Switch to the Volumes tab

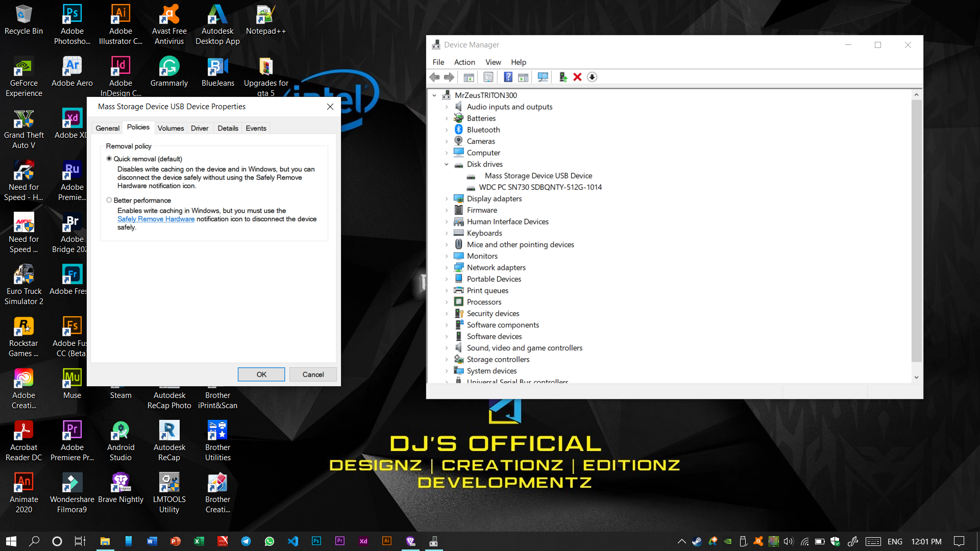[170, 128]
